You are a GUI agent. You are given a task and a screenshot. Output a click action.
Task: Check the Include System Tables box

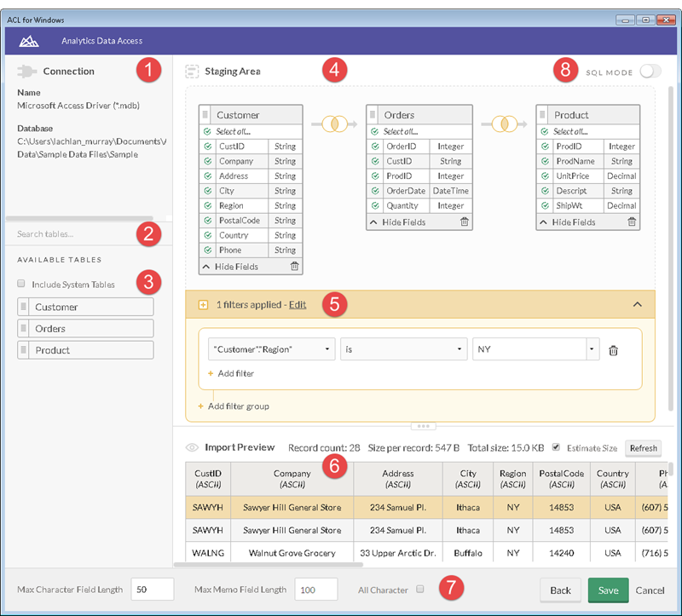(20, 284)
